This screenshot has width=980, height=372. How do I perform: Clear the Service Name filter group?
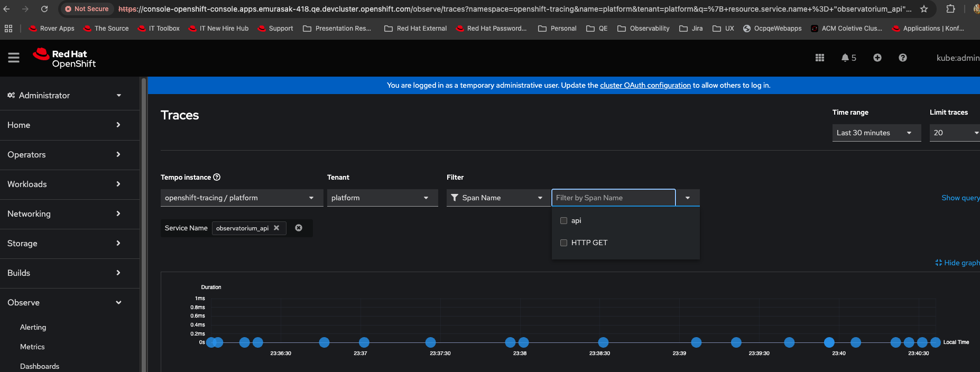(x=299, y=228)
